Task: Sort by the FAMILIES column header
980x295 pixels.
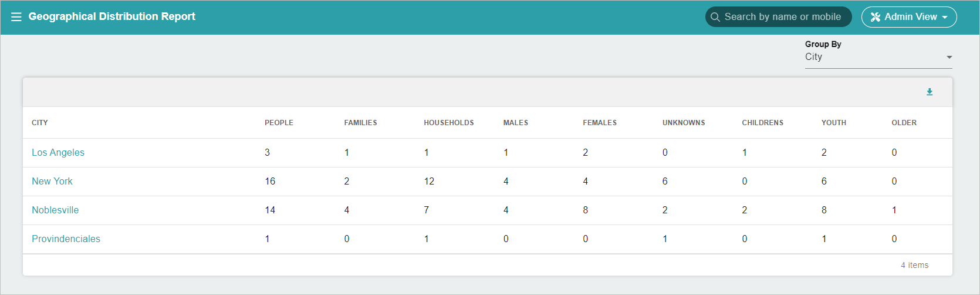Action: point(360,123)
